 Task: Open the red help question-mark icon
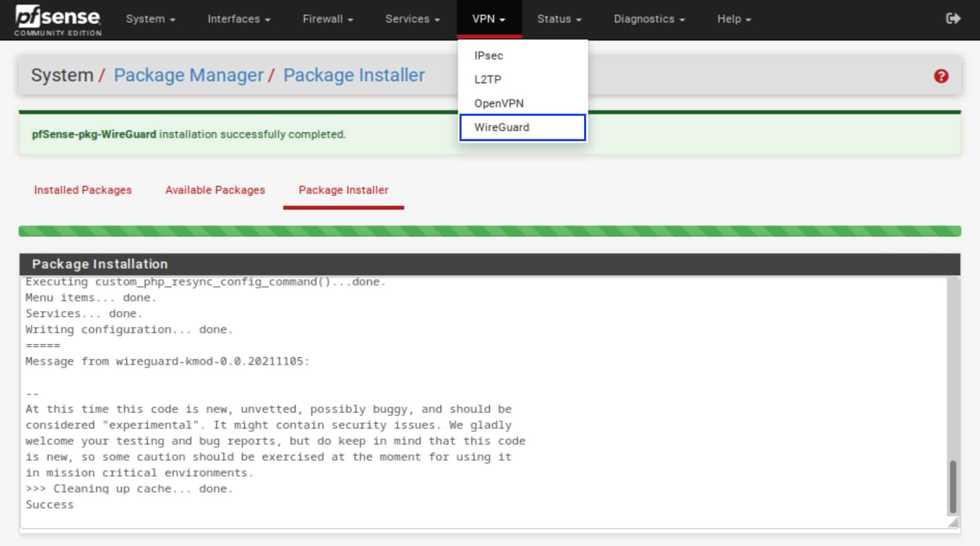click(941, 77)
